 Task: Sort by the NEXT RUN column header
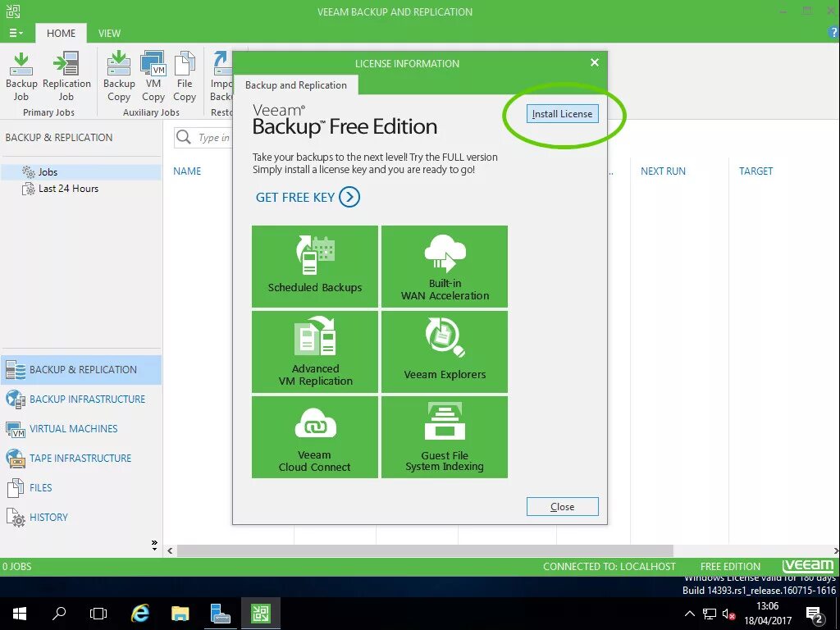pos(663,171)
